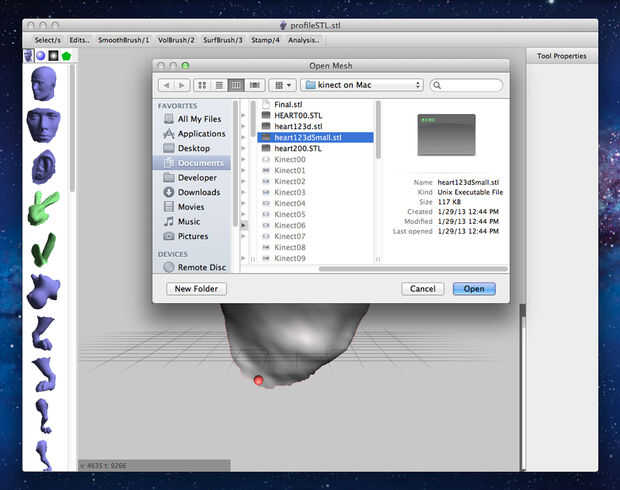Click the dialog search field
This screenshot has width=620, height=490.
click(x=466, y=85)
